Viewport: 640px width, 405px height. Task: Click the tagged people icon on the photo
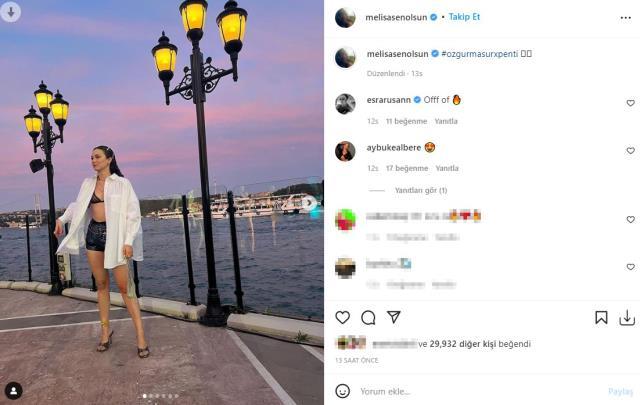point(13,391)
